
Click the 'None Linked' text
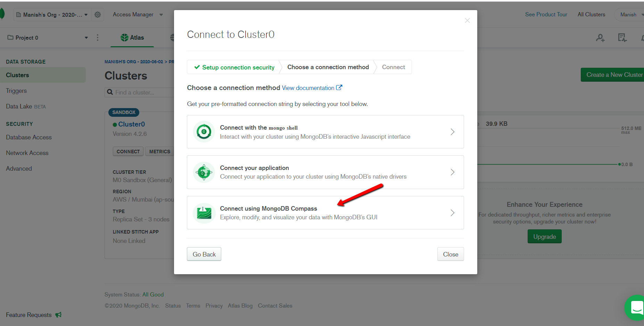[129, 241]
